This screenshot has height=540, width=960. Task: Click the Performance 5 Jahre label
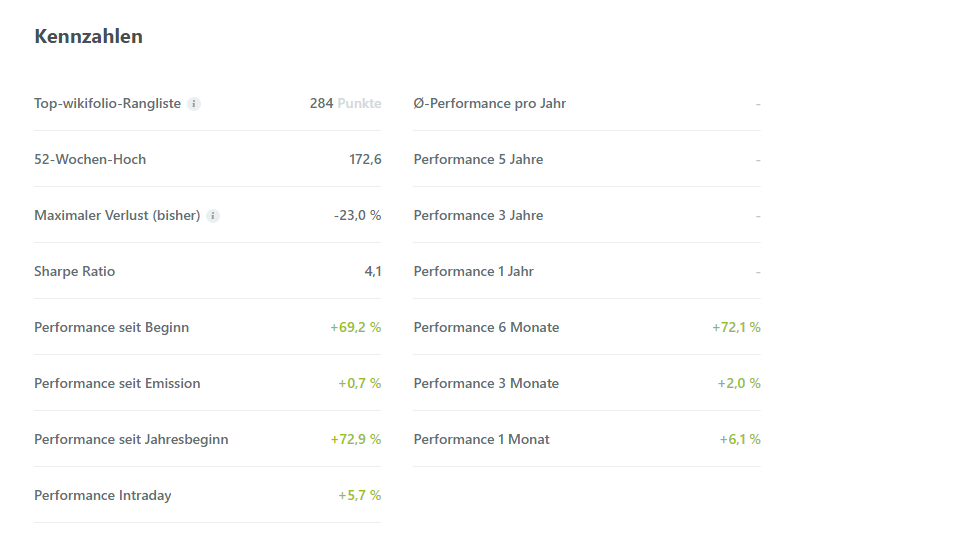pyautogui.click(x=478, y=160)
